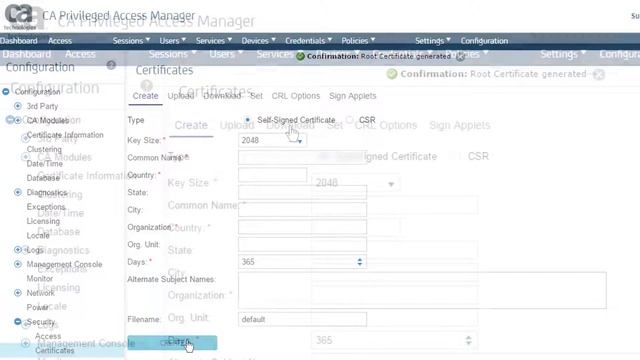Switch to the CRL Options tab
Viewport: 640px width, 360px height.
296,96
